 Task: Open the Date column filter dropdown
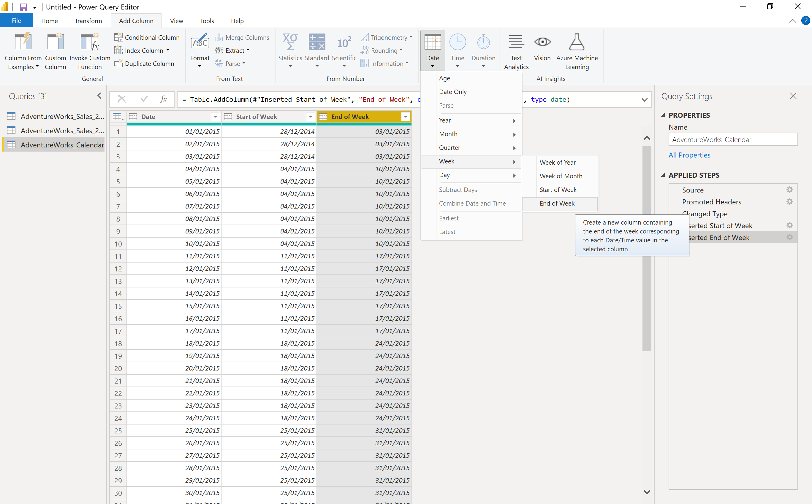coord(216,117)
